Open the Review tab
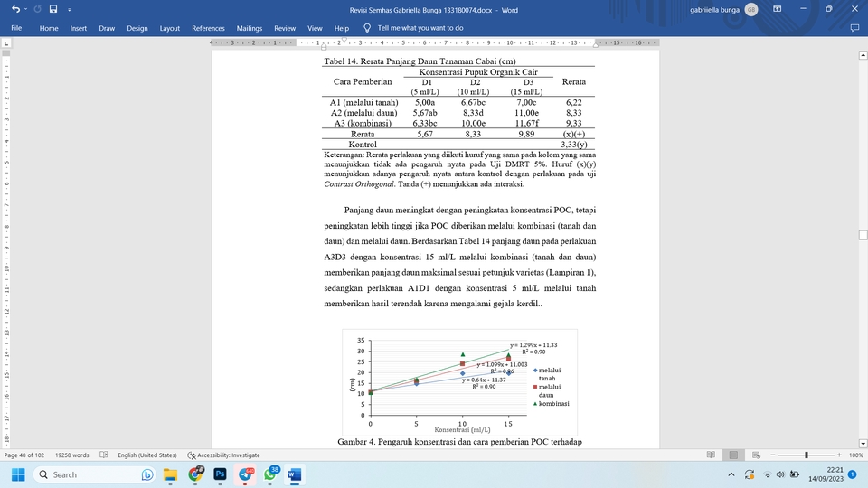Viewport: 868px width, 488px height. coord(285,28)
